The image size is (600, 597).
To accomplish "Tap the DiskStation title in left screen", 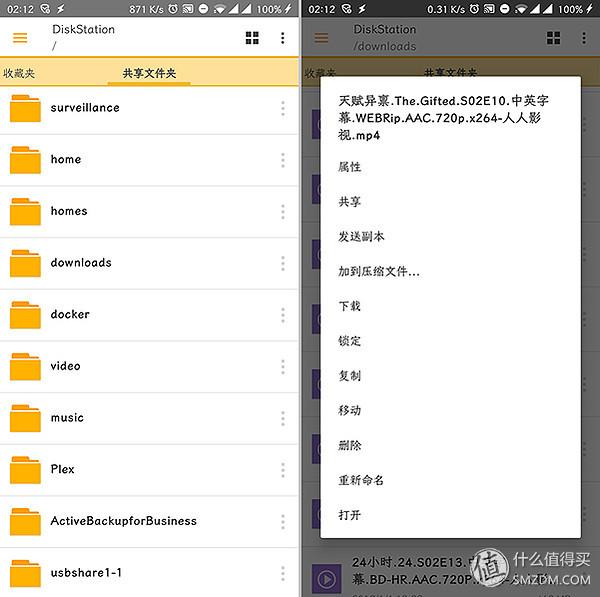I will [x=83, y=29].
